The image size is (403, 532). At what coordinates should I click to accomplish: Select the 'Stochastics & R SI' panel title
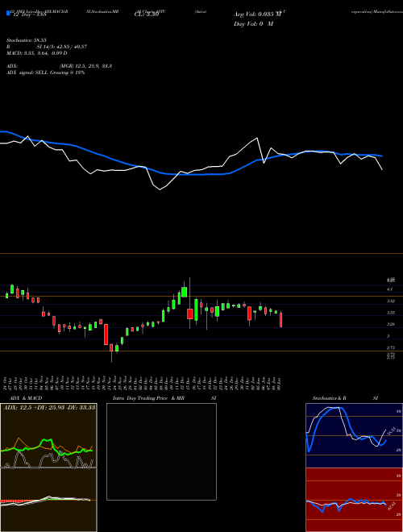(x=345, y=398)
